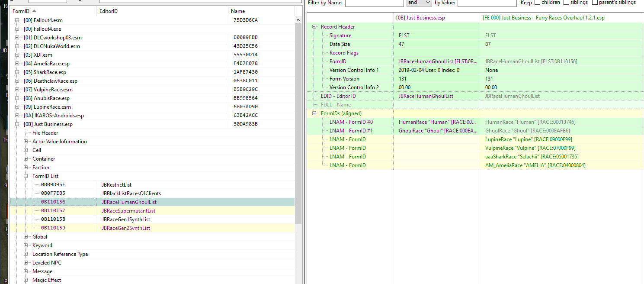The image size is (644, 284).
Task: Select the JBBlackListRacesOfClients record
Action: (131, 194)
